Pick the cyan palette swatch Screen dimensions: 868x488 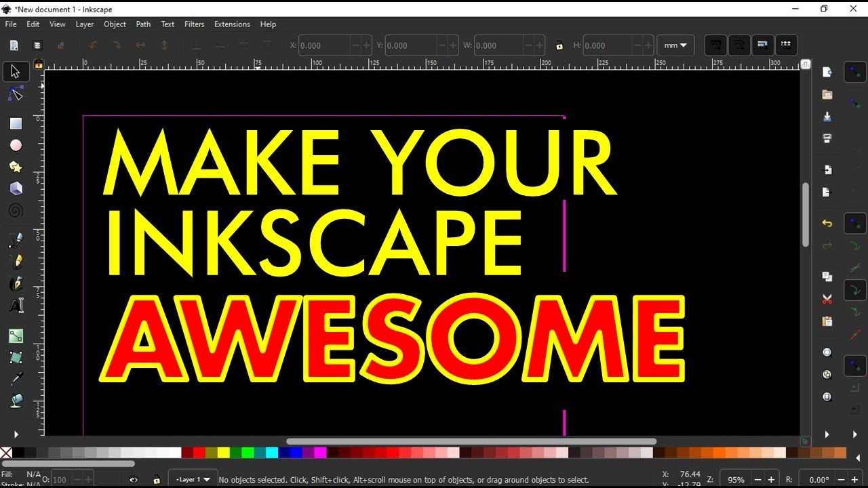[x=272, y=453]
